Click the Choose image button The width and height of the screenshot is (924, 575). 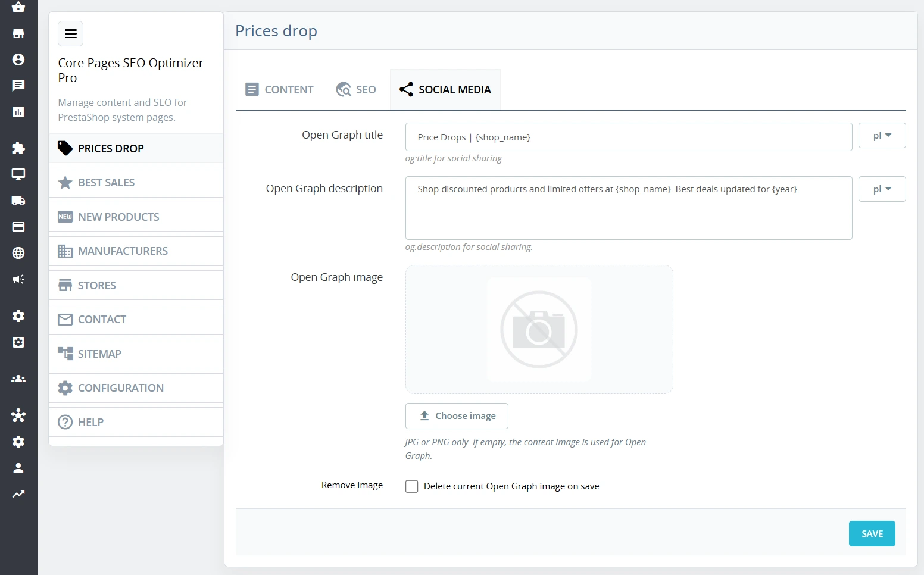pos(457,416)
